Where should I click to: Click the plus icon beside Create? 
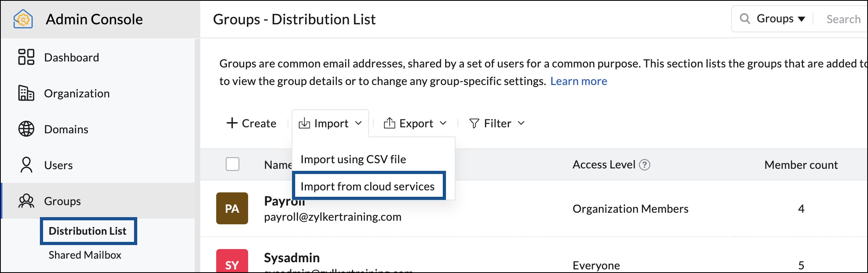coord(232,123)
